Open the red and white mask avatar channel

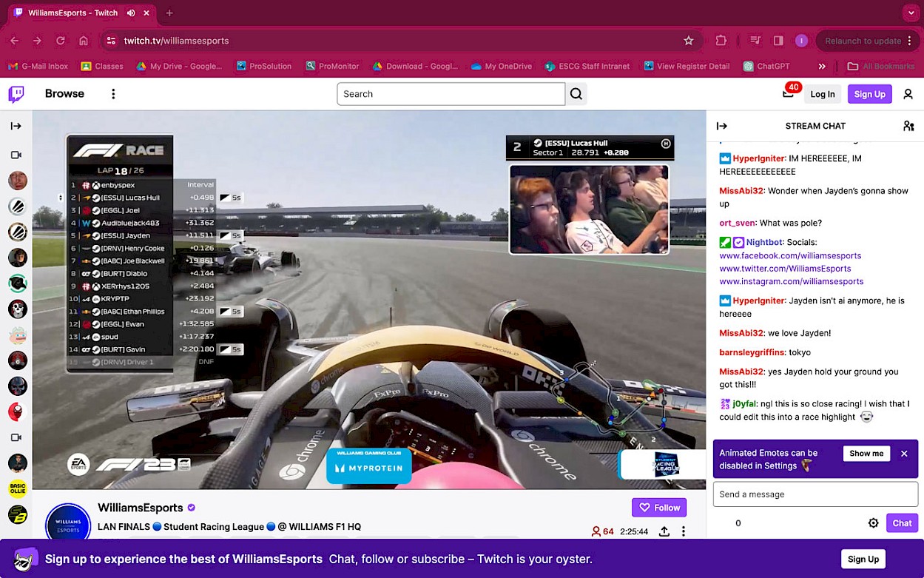pos(18,411)
